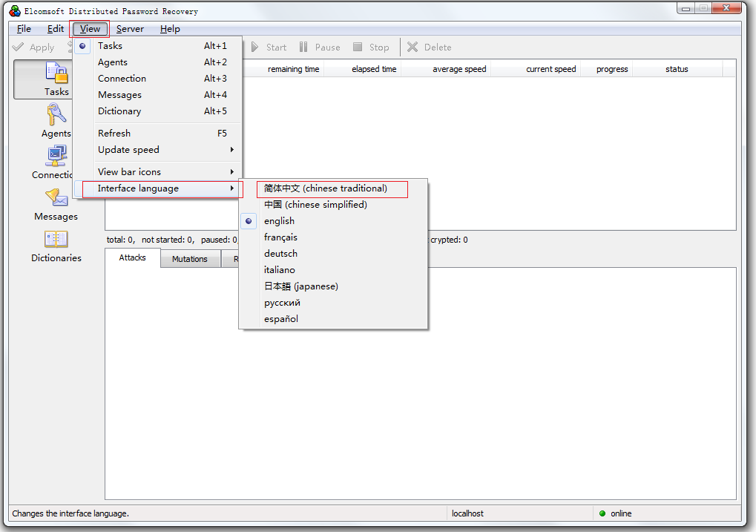Click the Elcomsoft app icon in title bar
Viewport: 756px width, 532px height.
14,10
